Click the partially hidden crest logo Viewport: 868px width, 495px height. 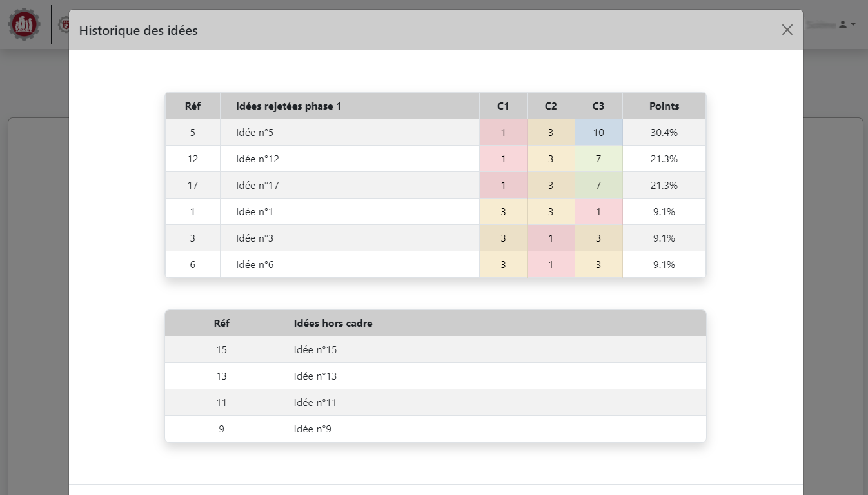point(64,24)
